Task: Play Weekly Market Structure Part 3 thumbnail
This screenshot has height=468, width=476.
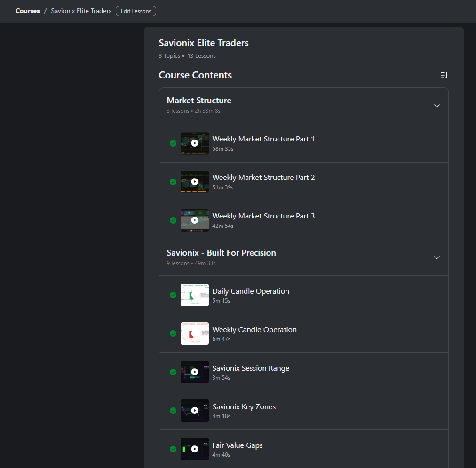Action: pos(195,220)
